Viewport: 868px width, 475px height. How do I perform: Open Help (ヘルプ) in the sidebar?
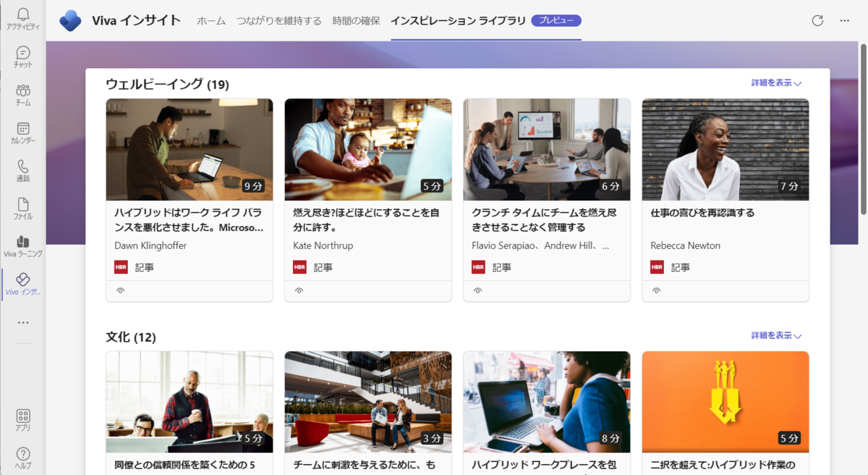[23, 458]
